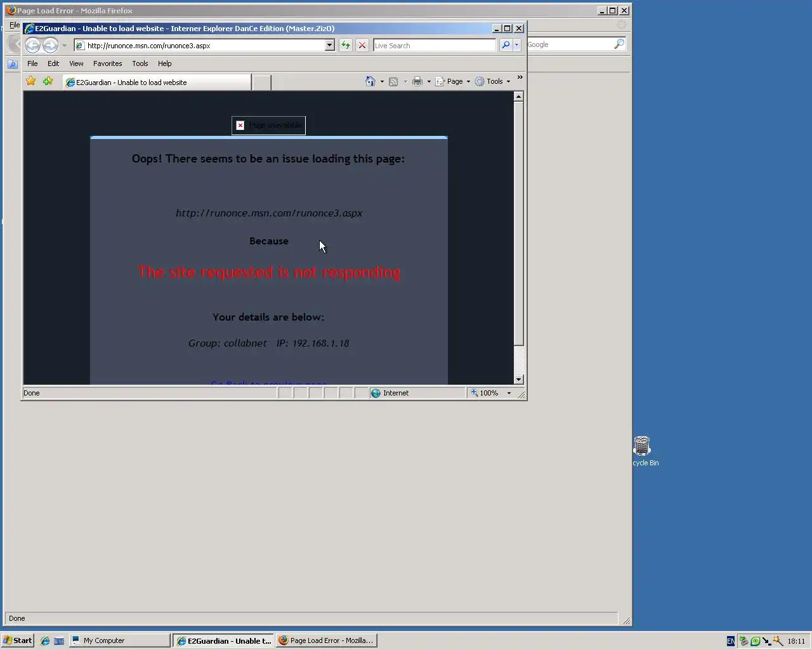Click the Group: collabnet text

coord(228,343)
